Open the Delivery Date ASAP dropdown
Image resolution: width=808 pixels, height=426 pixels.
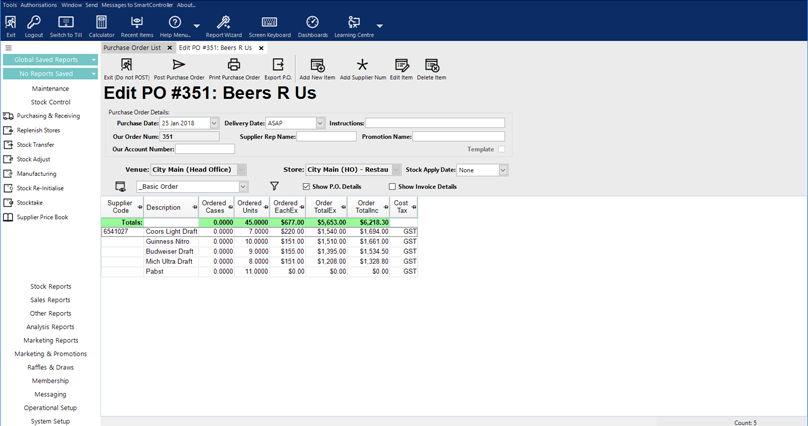pos(320,124)
